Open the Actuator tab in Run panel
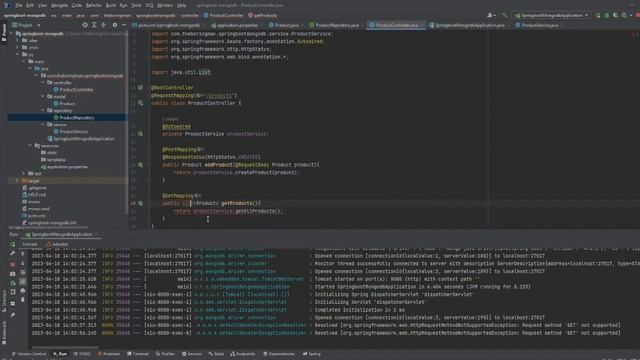This screenshot has height=360, width=640. coord(57,244)
